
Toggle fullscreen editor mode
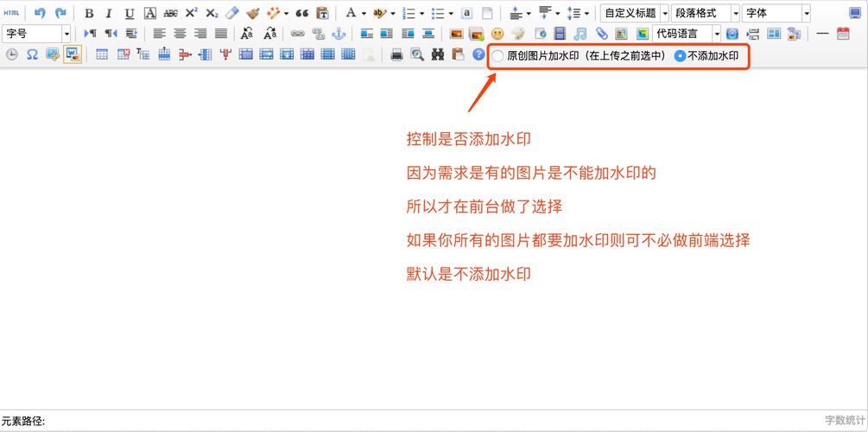(x=855, y=14)
